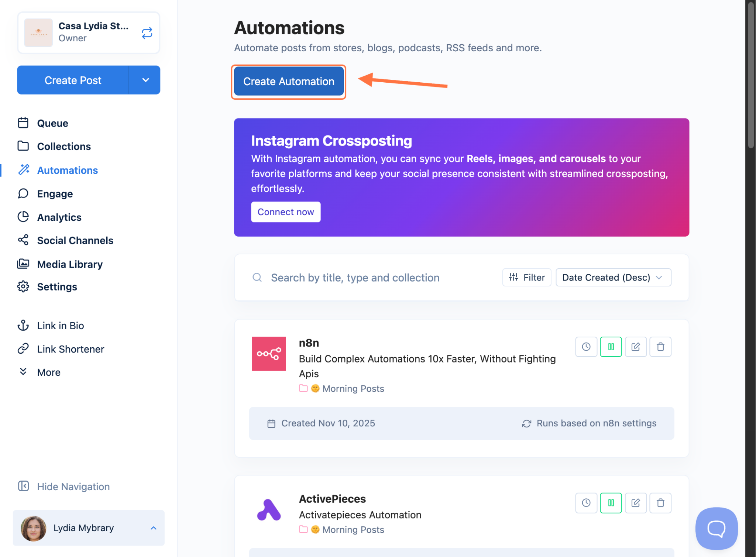Pause the n8n automation
Screen dimensions: 756x557
(611, 347)
